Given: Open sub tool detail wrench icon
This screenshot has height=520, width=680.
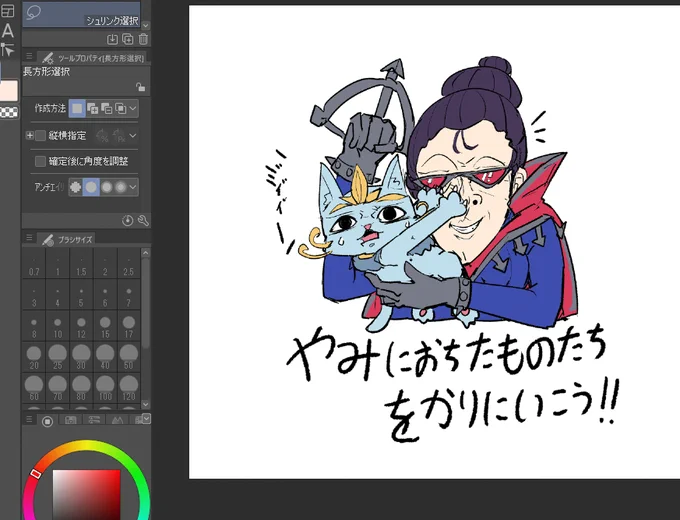Looking at the screenshot, I should click(x=143, y=220).
